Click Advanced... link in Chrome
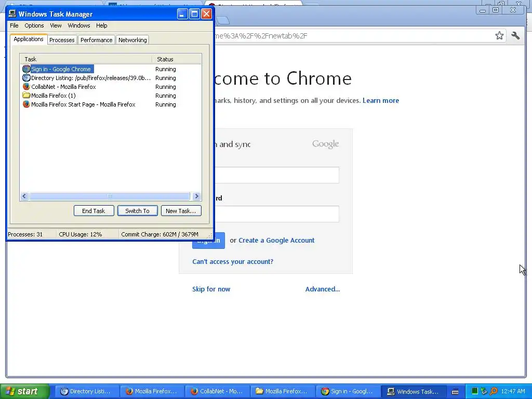 point(322,289)
